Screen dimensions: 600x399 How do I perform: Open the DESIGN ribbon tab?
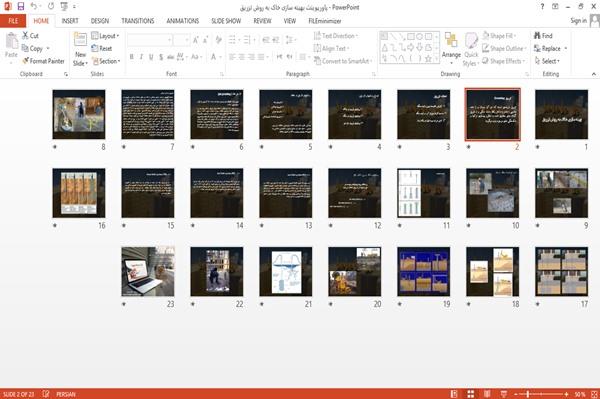click(99, 21)
